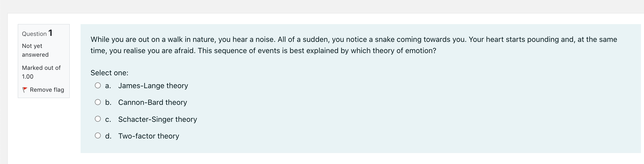Pick the answer mentioning heart pounding theory, James-Lange
The width and height of the screenshot is (644, 164).
tap(153, 86)
